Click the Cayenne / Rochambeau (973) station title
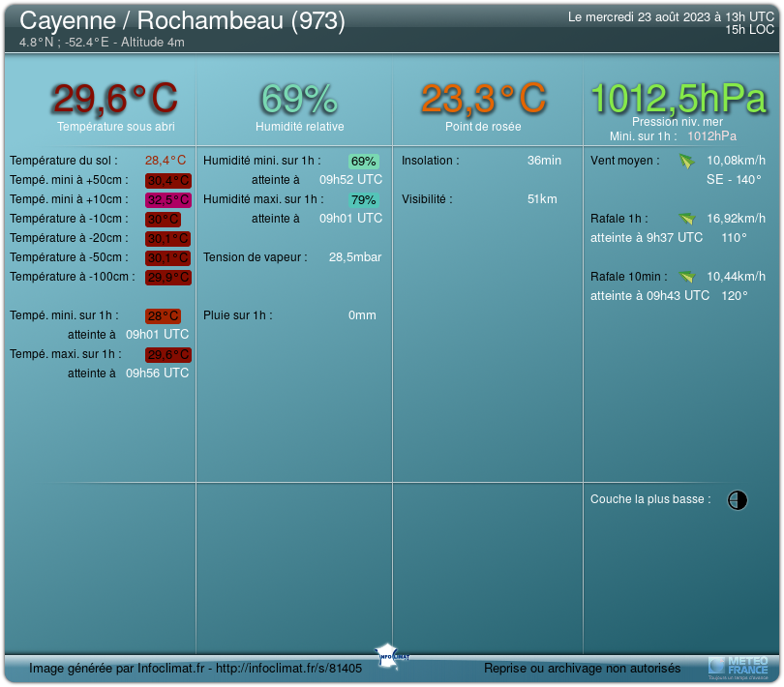This screenshot has height=687, width=784. (182, 20)
